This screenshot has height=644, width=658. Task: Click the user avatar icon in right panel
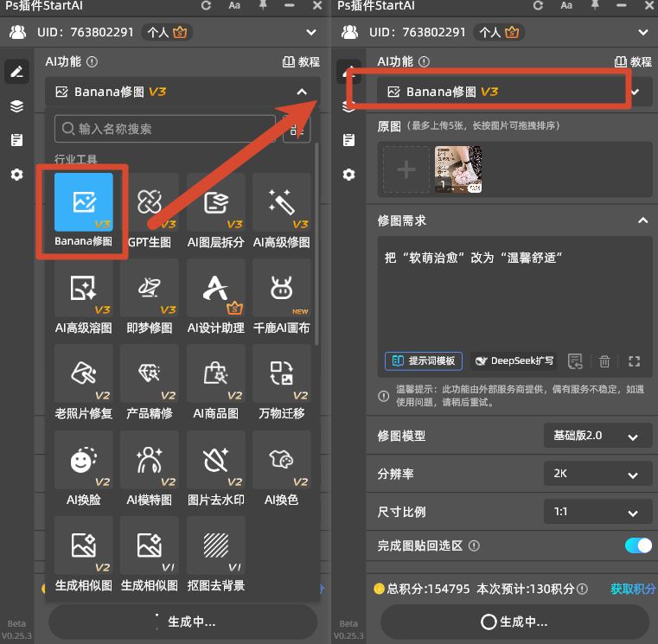pos(349,32)
